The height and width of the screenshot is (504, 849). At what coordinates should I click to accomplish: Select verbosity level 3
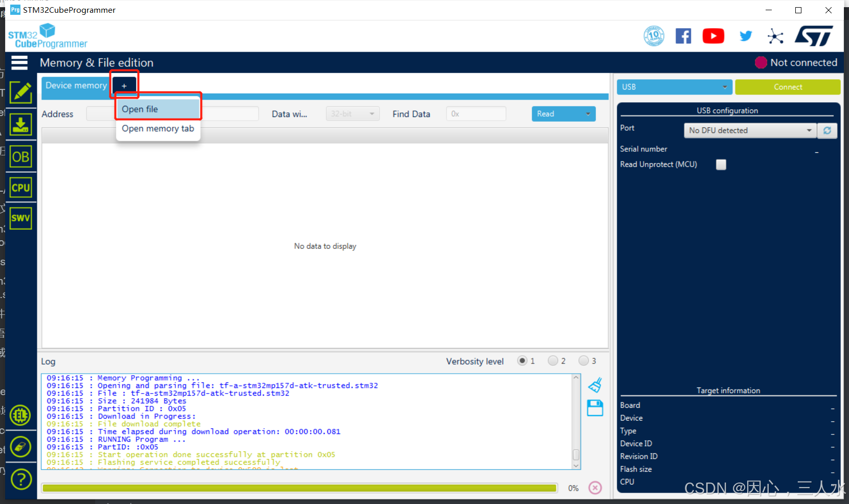[584, 361]
